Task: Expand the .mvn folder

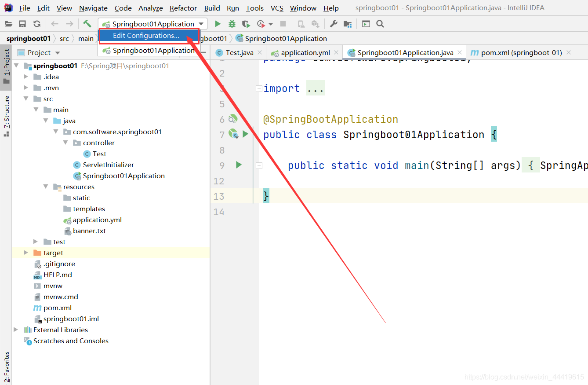Action: point(26,88)
